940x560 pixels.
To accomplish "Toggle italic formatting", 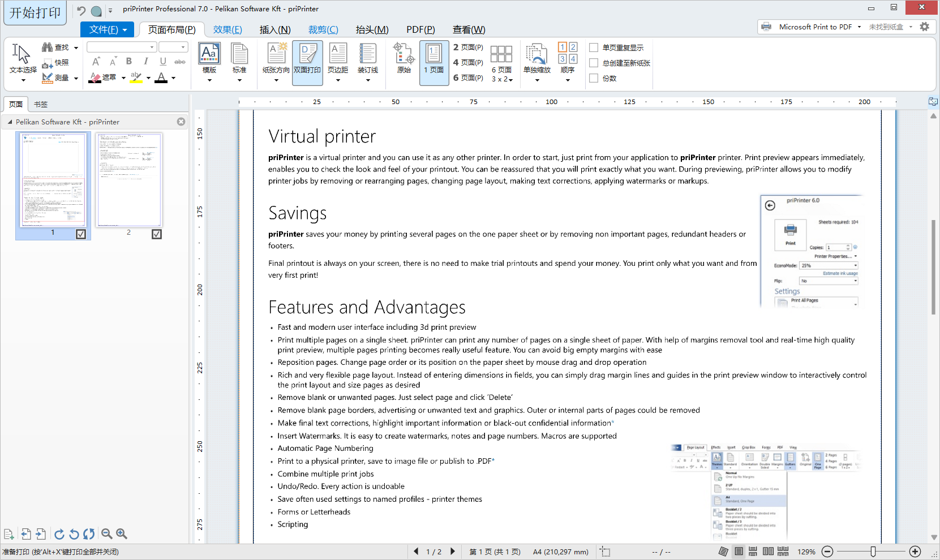I will click(x=146, y=62).
